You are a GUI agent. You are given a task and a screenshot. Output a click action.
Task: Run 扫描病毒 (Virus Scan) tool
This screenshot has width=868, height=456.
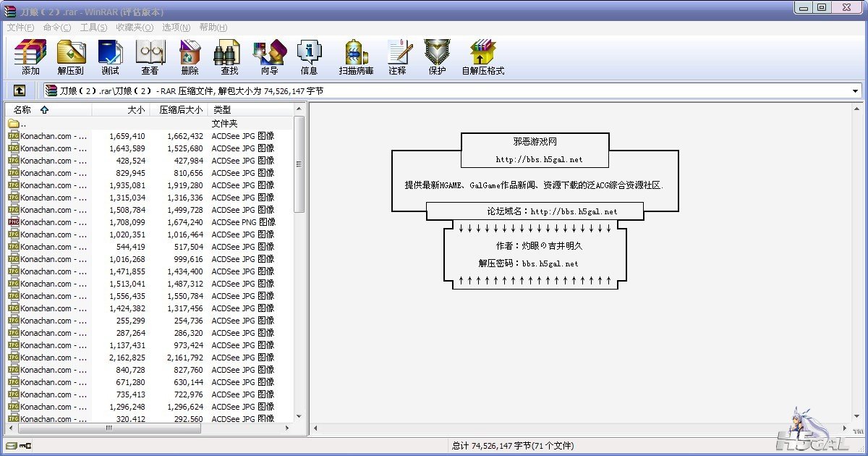click(x=356, y=56)
